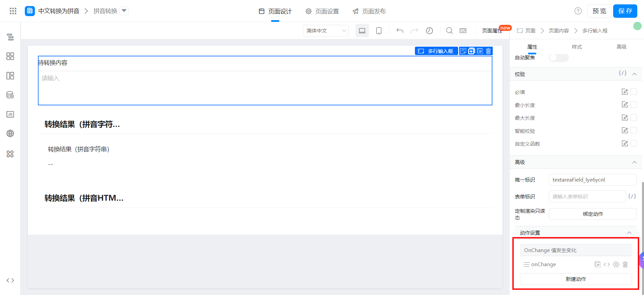
Task: Open the 简体中文 language dropdown
Action: (x=326, y=31)
